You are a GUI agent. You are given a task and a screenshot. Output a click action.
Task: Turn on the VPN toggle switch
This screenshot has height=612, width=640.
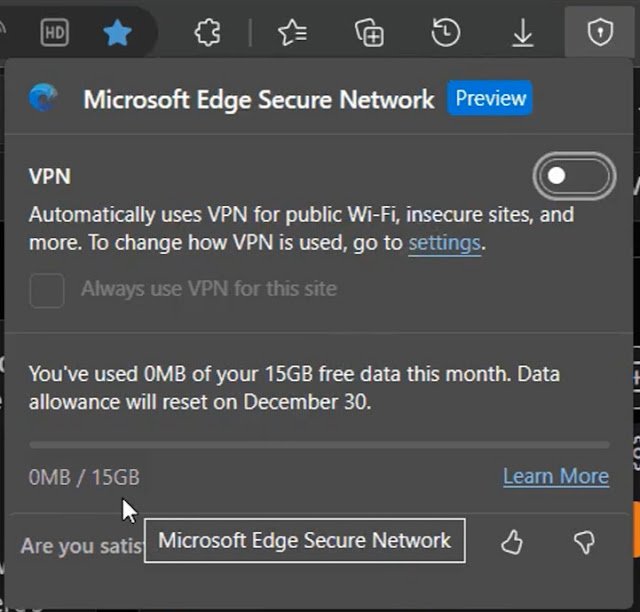(574, 177)
